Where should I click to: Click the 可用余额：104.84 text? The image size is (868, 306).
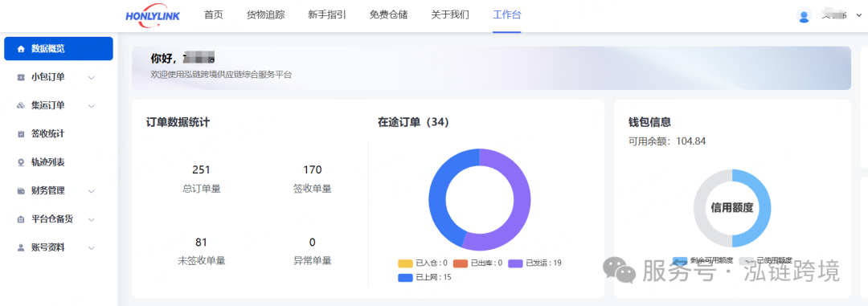[x=667, y=141]
